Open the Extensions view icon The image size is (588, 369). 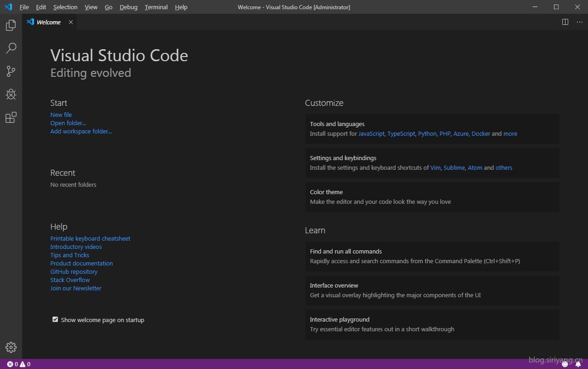11,118
